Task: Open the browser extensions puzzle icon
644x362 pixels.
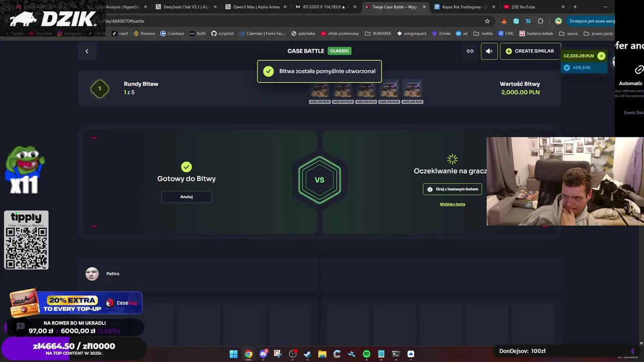Action: click(x=540, y=21)
